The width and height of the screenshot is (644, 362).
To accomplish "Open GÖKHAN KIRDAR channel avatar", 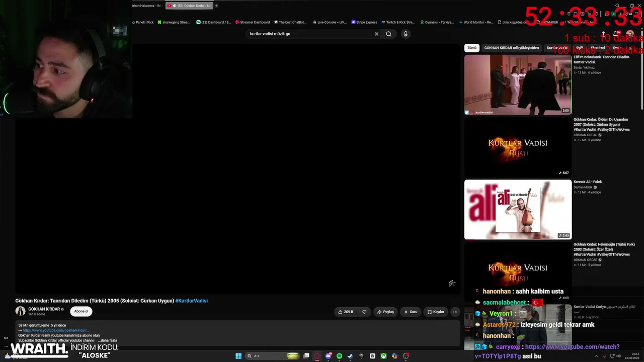I will tap(20, 311).
